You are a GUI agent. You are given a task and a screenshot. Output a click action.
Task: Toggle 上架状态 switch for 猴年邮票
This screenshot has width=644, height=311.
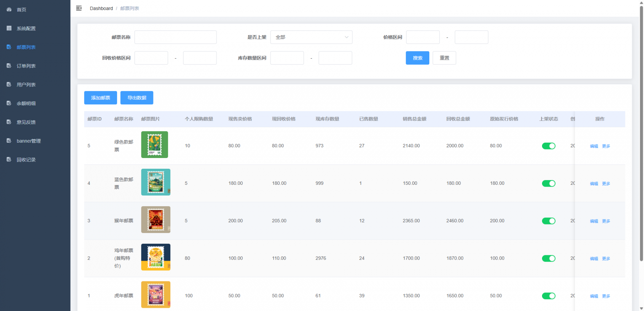[x=548, y=221]
